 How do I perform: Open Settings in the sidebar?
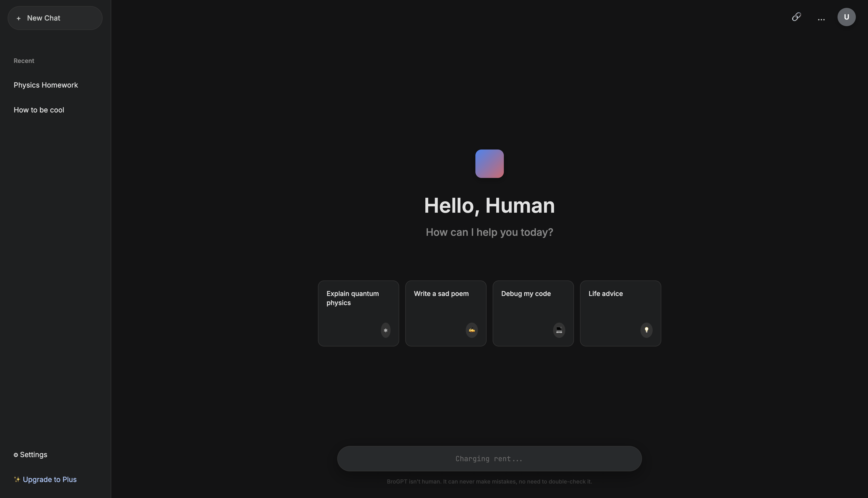(x=34, y=455)
